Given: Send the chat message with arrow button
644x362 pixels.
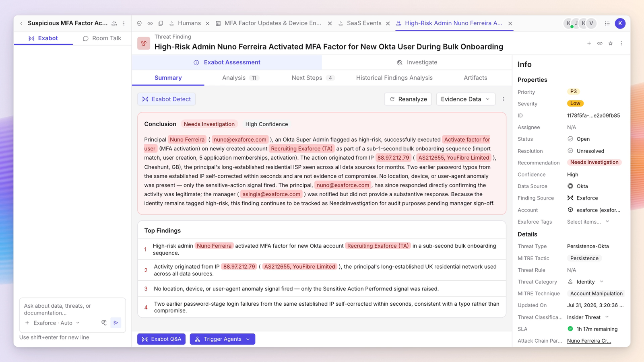Looking at the screenshot, I should click(116, 323).
